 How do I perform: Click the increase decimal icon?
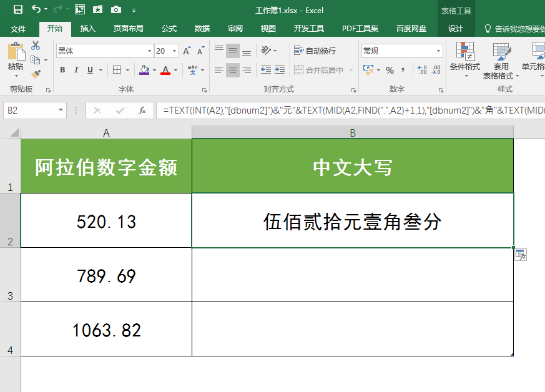(x=422, y=70)
